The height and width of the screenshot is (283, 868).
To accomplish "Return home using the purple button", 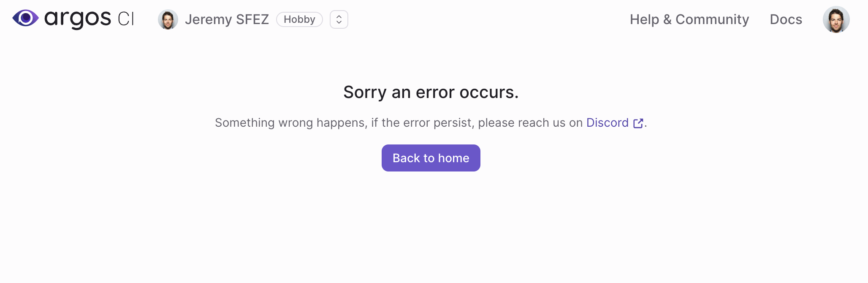I will (431, 158).
